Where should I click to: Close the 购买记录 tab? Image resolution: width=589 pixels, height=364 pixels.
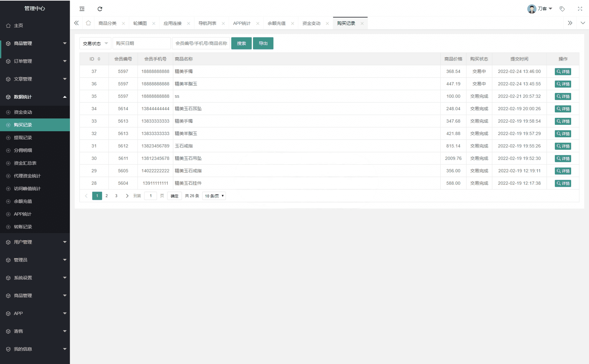tap(362, 23)
